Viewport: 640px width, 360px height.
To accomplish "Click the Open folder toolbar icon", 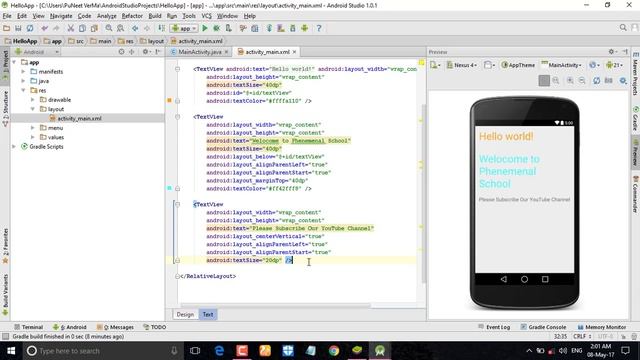I will [x=7, y=28].
